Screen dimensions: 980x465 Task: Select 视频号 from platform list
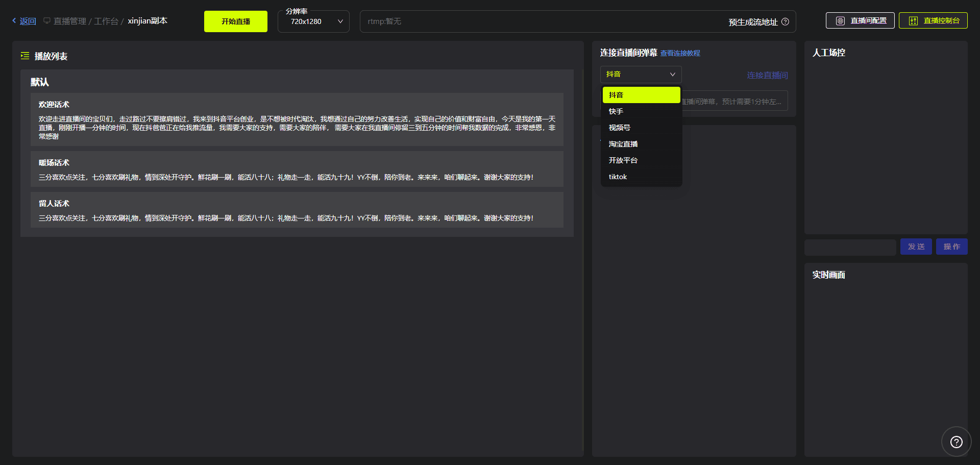tap(642, 128)
